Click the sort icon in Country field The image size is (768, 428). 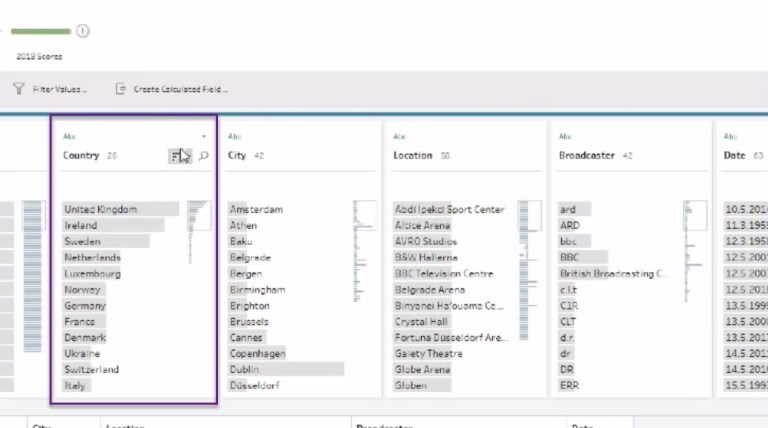[x=176, y=156]
